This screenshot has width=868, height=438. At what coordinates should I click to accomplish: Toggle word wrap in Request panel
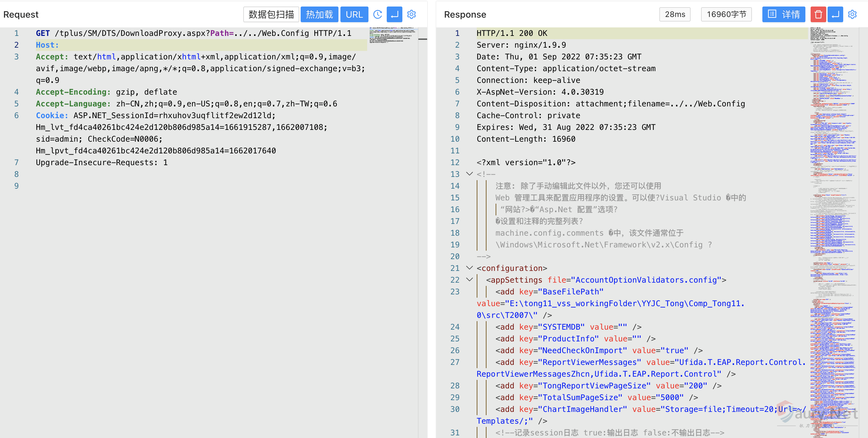click(394, 14)
